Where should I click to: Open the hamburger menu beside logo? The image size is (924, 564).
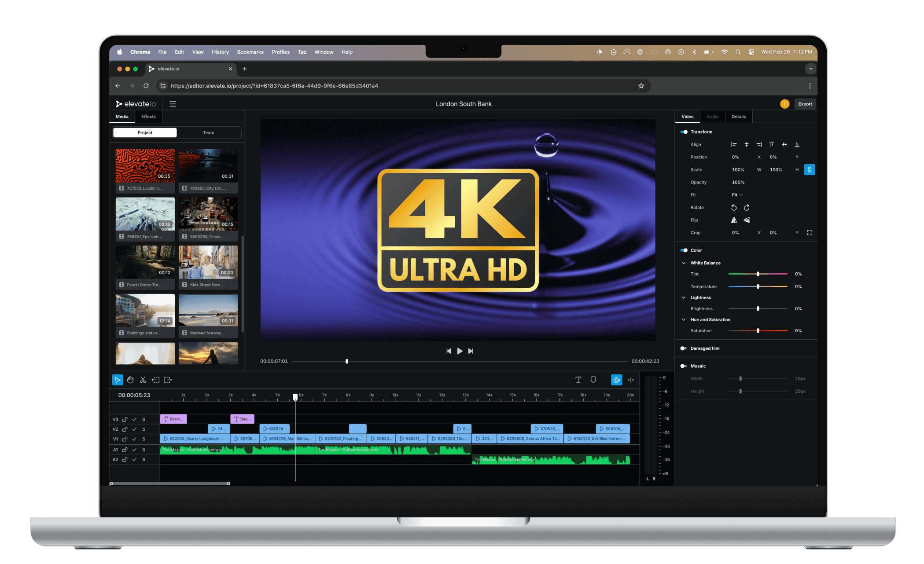[173, 104]
